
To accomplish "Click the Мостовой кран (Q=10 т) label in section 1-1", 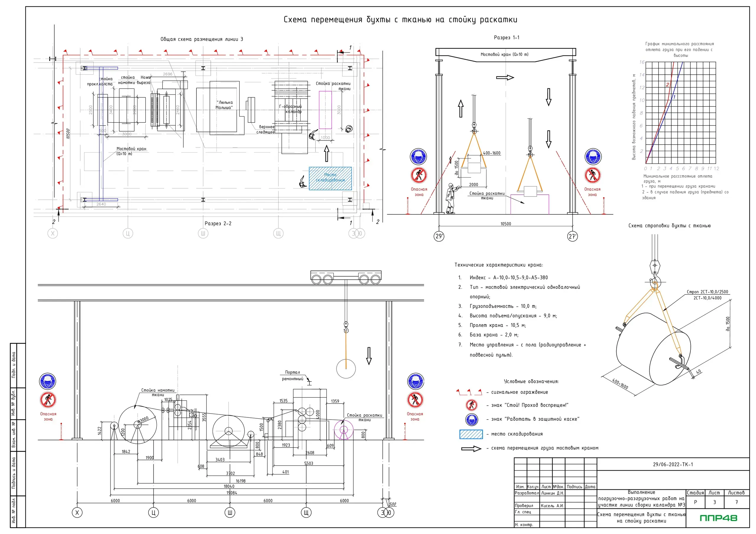I will click(504, 55).
